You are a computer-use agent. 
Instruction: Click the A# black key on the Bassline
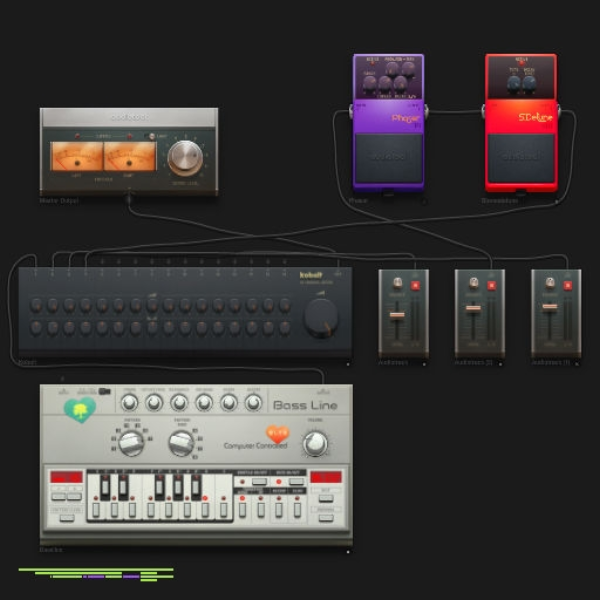[196, 487]
